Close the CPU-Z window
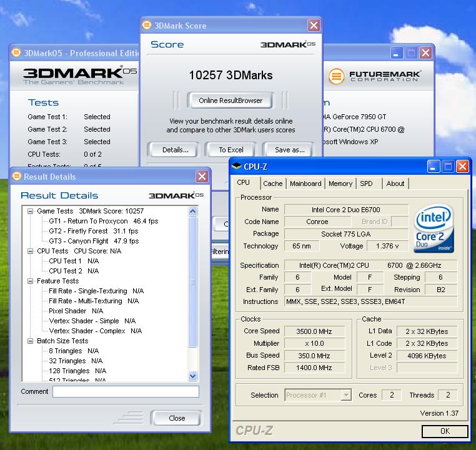This screenshot has height=450, width=476. click(462, 167)
